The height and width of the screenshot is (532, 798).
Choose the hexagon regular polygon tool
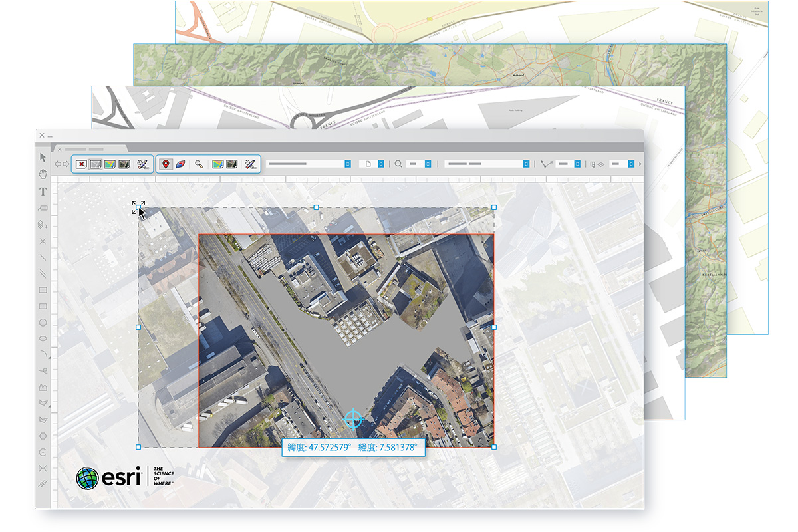43,436
